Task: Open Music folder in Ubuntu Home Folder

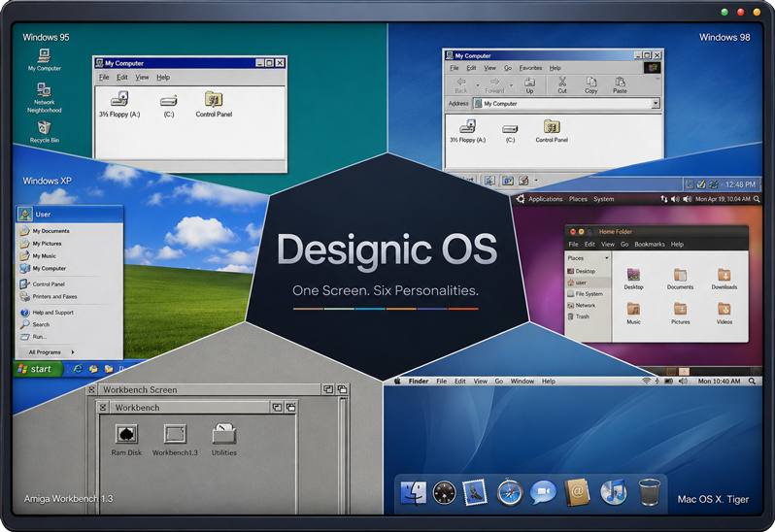Action: click(633, 314)
